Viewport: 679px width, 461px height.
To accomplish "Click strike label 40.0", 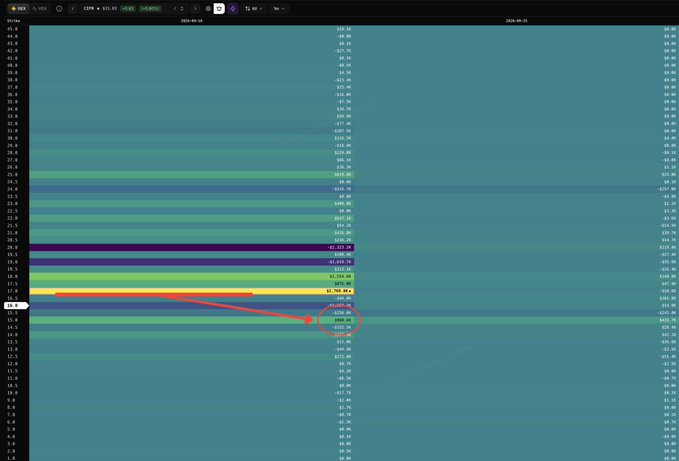I will [12, 65].
